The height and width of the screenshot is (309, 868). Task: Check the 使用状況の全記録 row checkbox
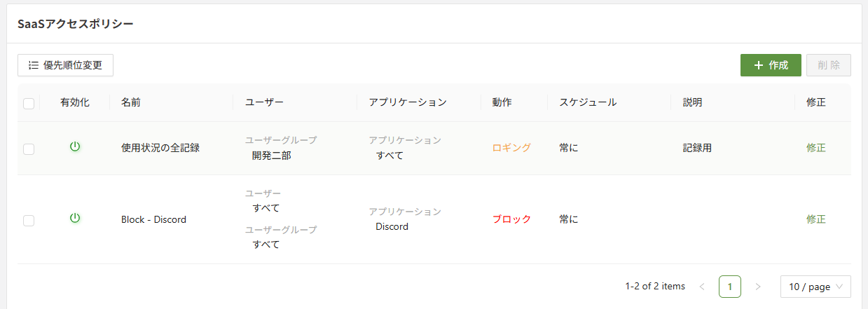click(x=29, y=149)
